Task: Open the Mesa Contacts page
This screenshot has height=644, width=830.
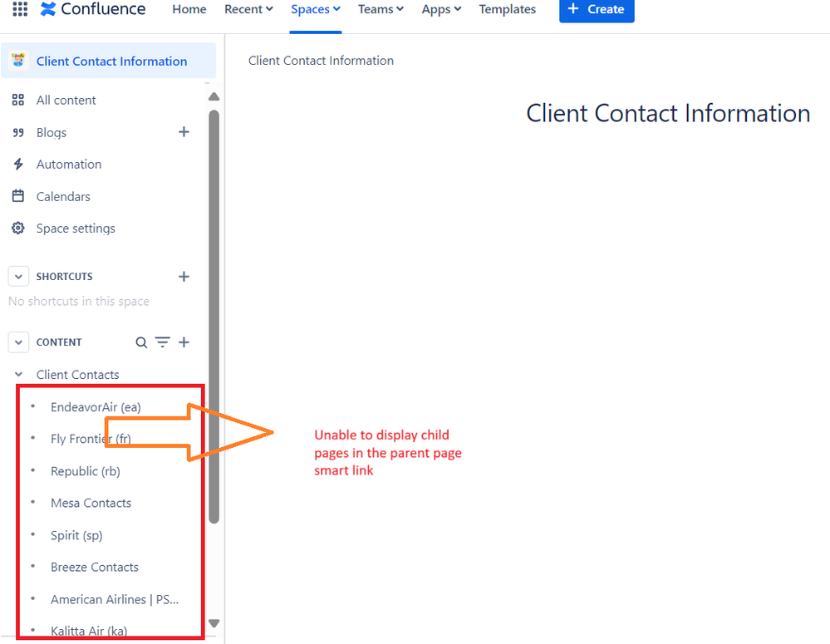Action: 91,503
